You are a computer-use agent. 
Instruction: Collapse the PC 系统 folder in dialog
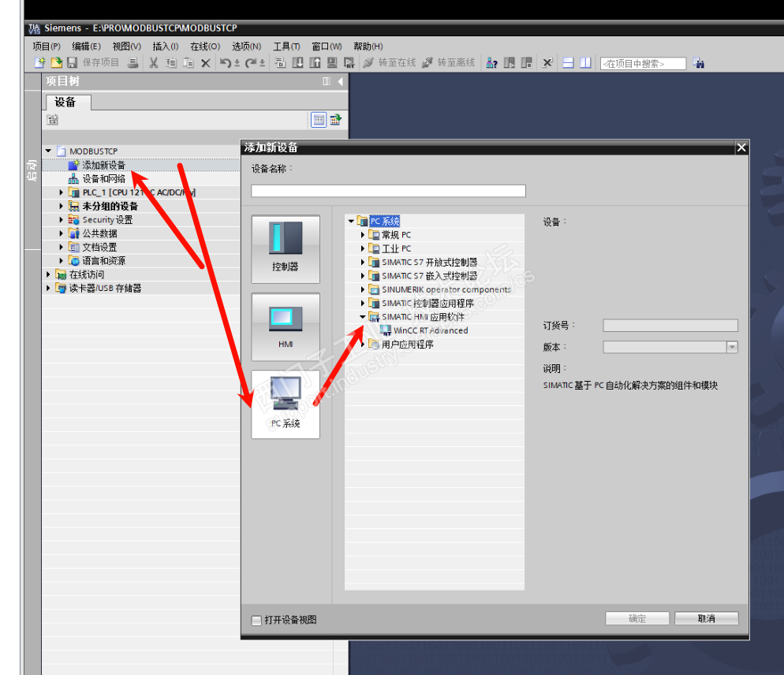pyautogui.click(x=351, y=221)
